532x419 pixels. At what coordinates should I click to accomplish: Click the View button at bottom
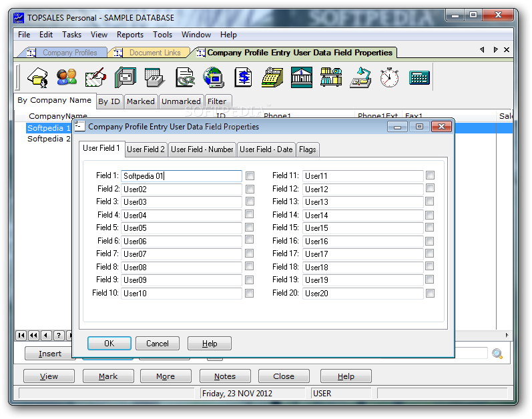coord(49,376)
